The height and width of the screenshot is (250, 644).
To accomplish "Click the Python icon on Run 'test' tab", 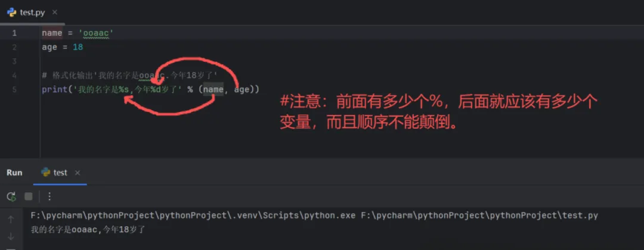I will pos(46,172).
